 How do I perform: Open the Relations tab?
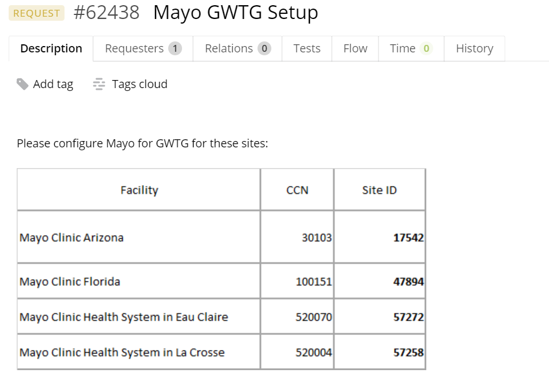[x=229, y=49]
